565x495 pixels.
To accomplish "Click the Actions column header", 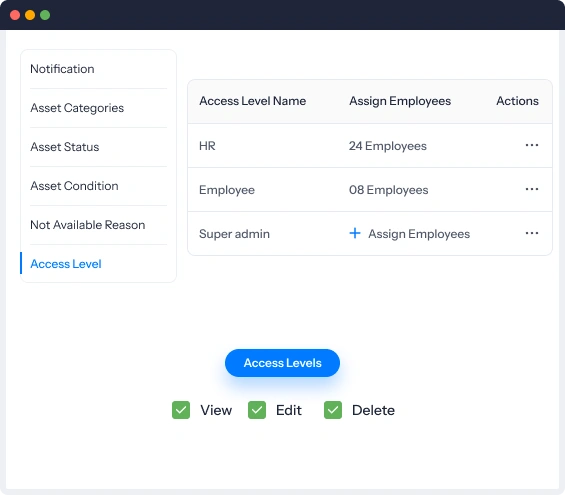I will pos(517,101).
